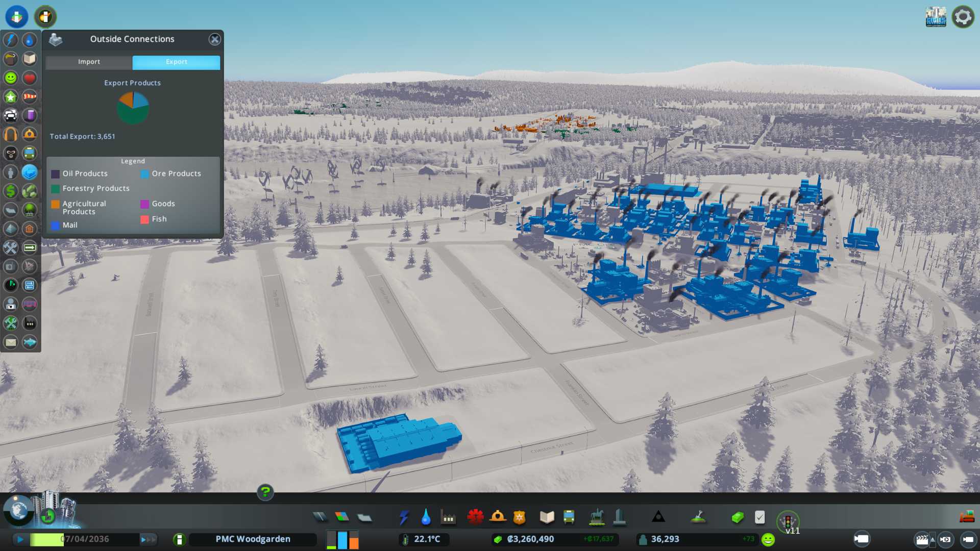Toggle simulation speed arrows

click(x=148, y=539)
